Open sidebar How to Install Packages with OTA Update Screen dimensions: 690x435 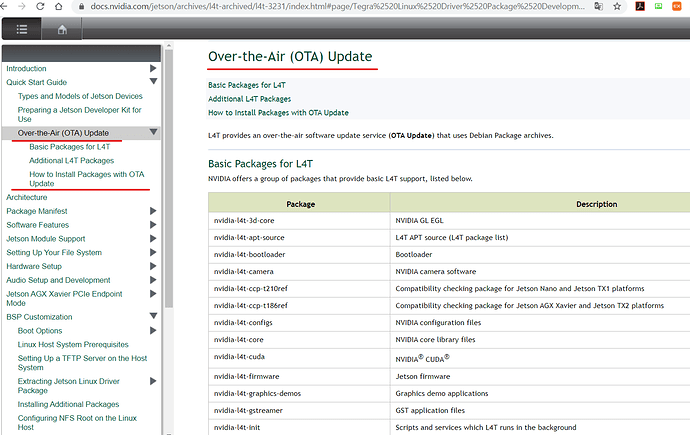click(x=87, y=179)
